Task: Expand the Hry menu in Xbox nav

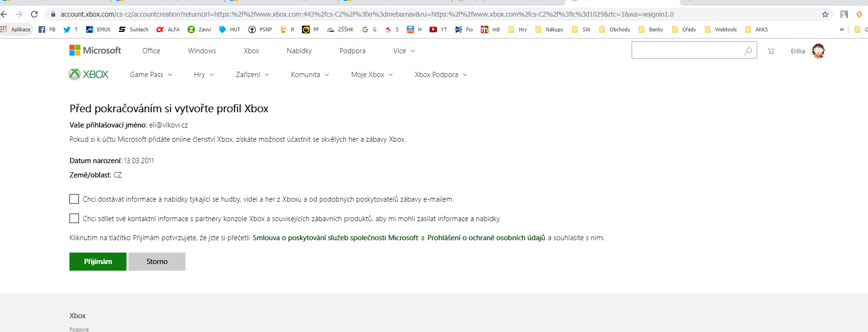Action: point(204,75)
